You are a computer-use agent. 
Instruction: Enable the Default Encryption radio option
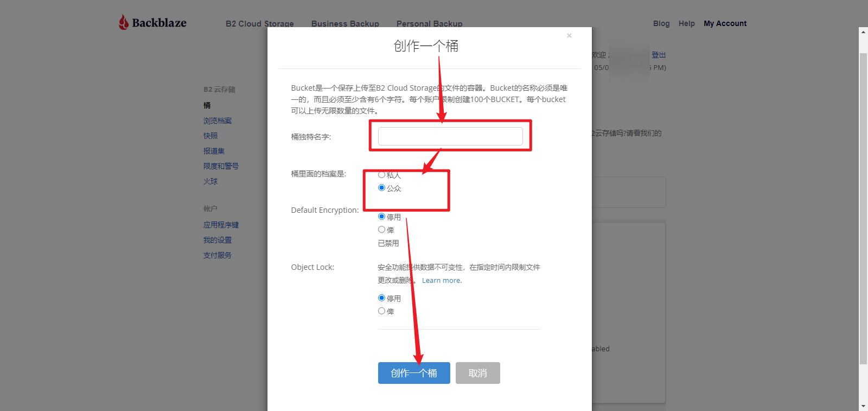point(381,230)
